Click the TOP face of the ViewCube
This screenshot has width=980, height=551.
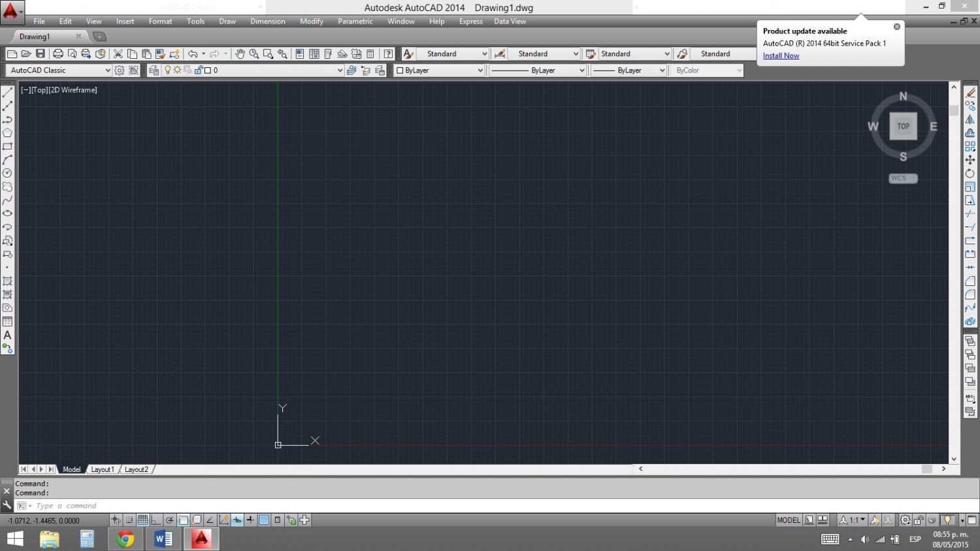click(x=904, y=126)
